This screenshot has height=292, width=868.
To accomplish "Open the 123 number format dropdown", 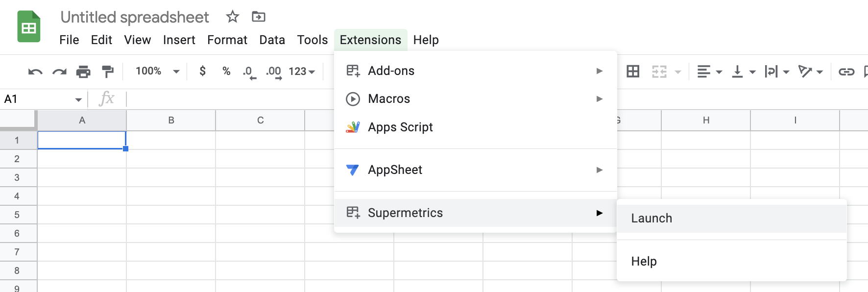I will 301,72.
